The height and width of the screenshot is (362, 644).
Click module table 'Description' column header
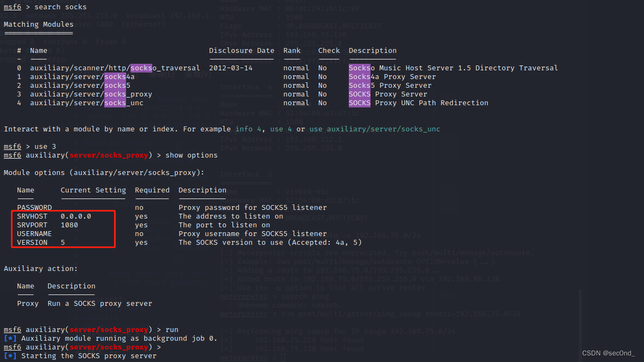(373, 51)
